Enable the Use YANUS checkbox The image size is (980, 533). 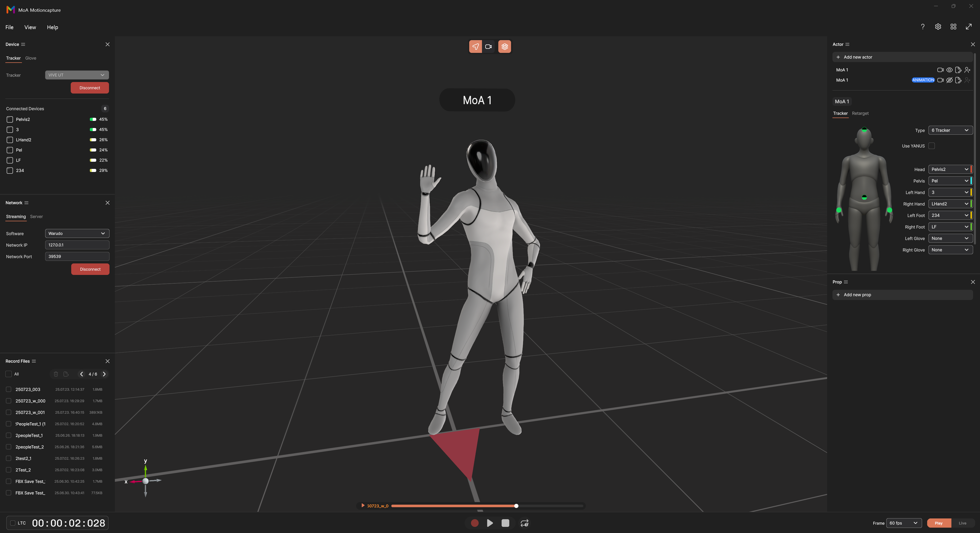[x=932, y=146]
